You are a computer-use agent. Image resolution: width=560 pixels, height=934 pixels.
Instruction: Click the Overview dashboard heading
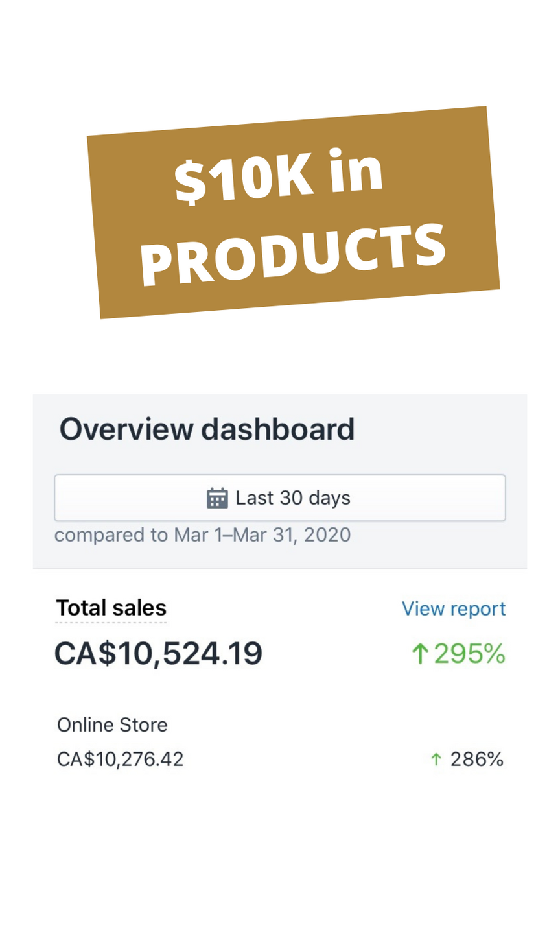point(207,429)
